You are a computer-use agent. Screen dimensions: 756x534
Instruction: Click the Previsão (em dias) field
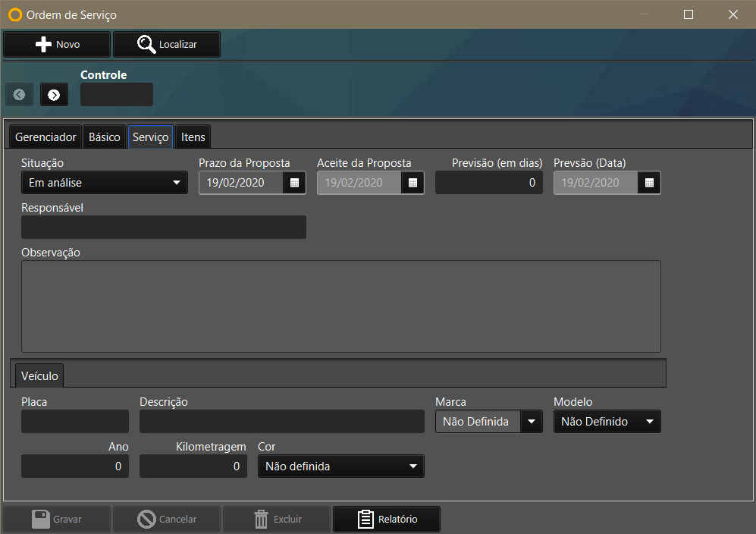click(489, 183)
